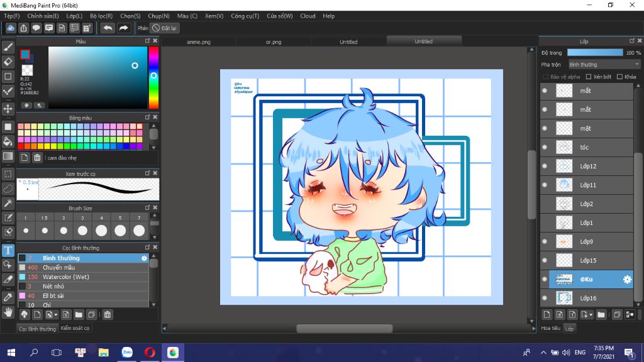Switch to the or.png tab
This screenshot has width=644, height=362.
pos(274,42)
